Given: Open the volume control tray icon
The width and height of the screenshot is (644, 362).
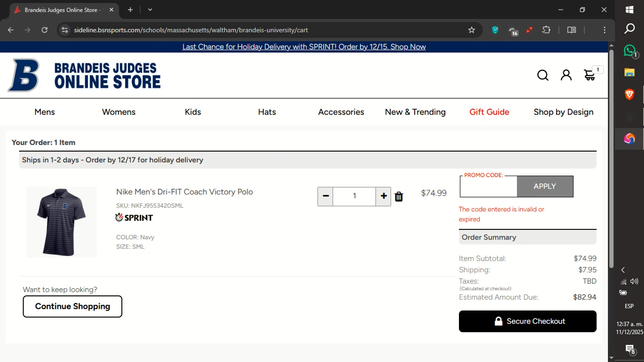Looking at the screenshot, I should pos(635,282).
